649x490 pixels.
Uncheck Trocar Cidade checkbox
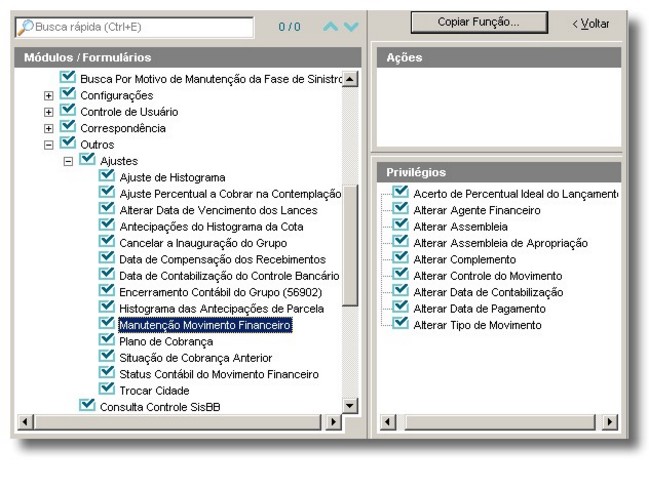[x=107, y=389]
